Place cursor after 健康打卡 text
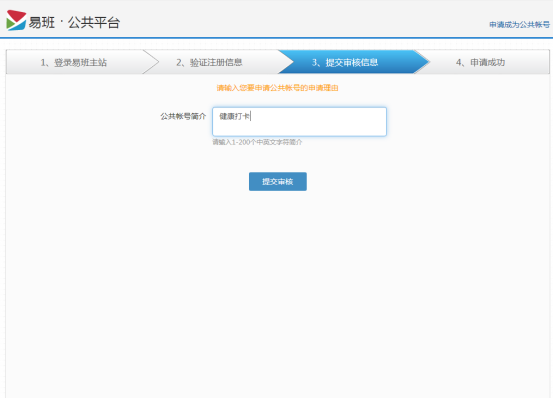 pyautogui.click(x=251, y=116)
